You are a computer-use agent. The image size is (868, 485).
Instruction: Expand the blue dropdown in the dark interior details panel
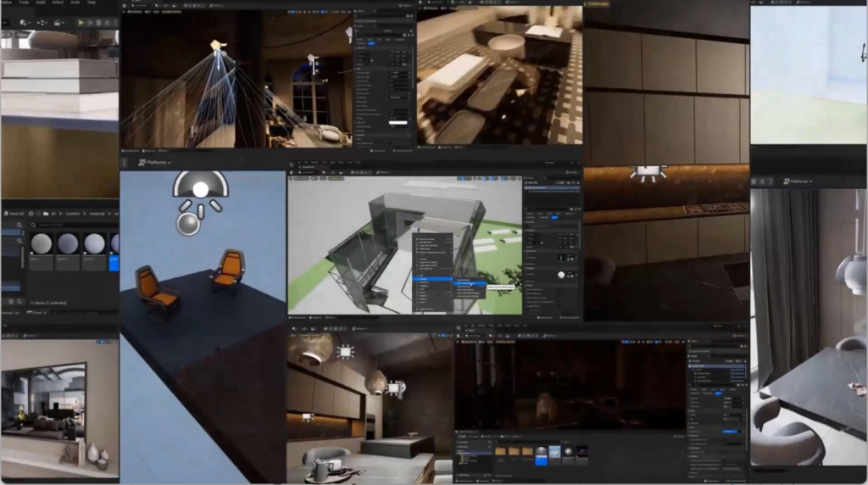730,432
